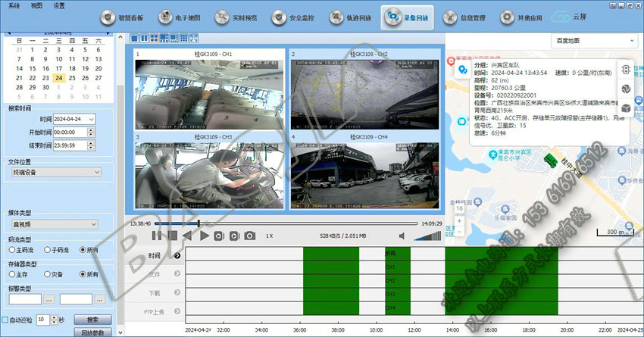Open the 设置 menu
The height and width of the screenshot is (337, 644).
(59, 5)
